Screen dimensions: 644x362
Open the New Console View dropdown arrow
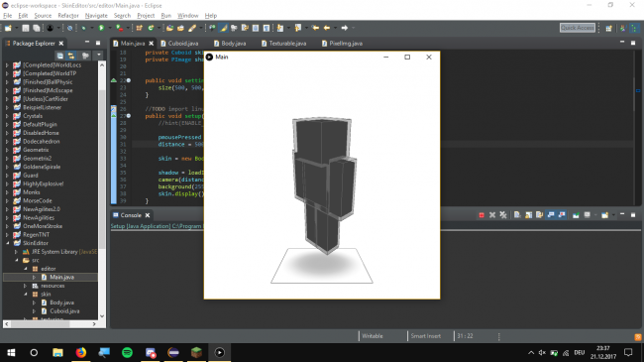point(613,215)
